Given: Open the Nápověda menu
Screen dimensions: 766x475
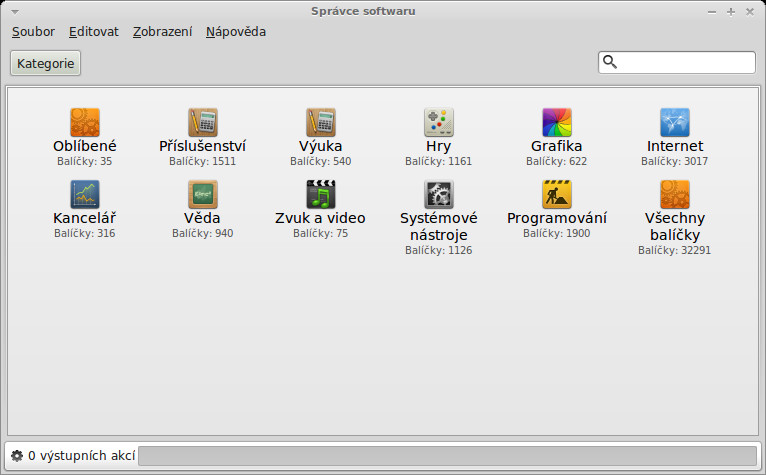Looking at the screenshot, I should [x=236, y=32].
